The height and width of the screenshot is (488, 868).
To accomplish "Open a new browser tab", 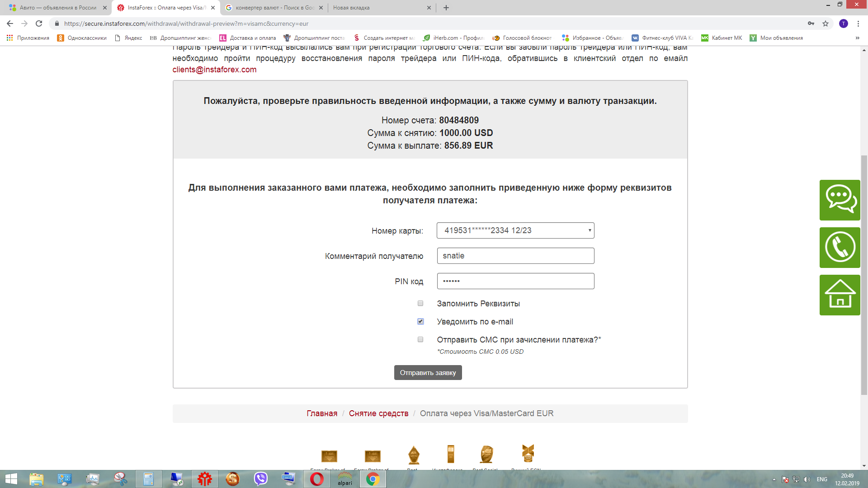I will (446, 8).
